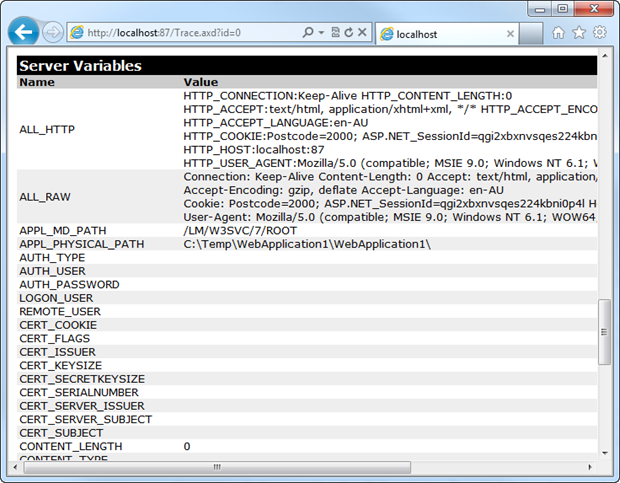Click the CONTENT_LENGTH value 0
Viewport: 620px width, 483px height.
187,446
